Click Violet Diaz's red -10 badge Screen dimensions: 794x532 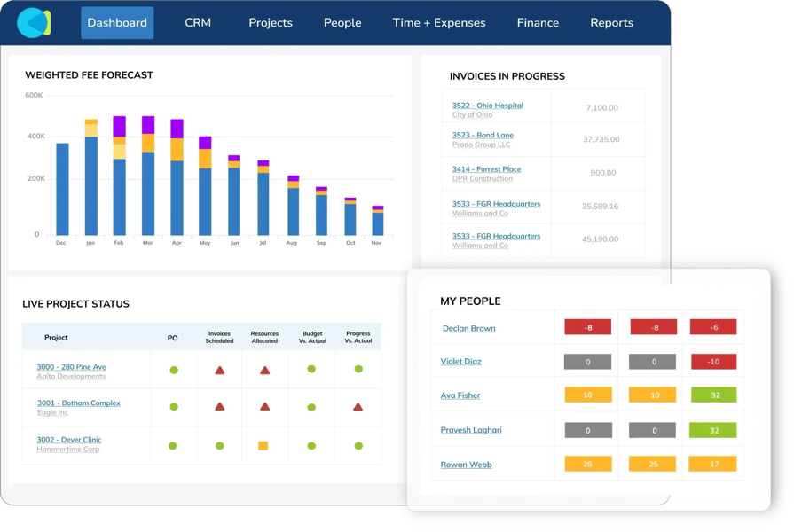coord(713,362)
